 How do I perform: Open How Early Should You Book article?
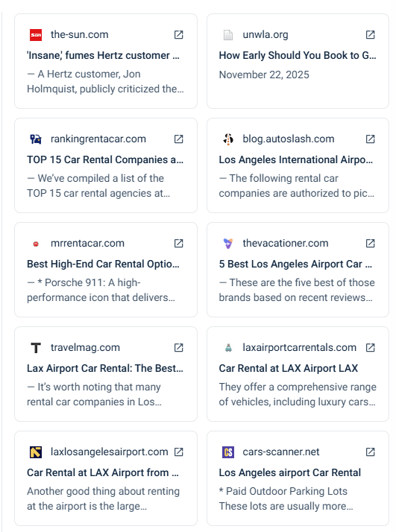point(298,55)
